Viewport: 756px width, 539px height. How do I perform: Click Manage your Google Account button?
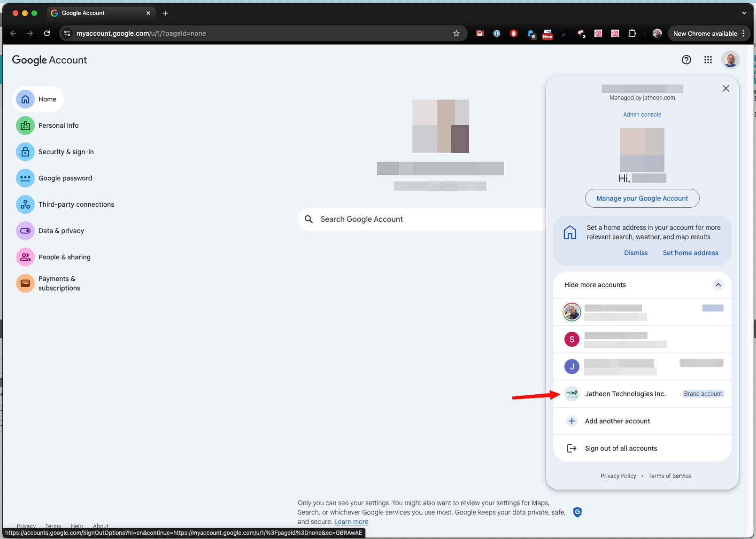642,198
